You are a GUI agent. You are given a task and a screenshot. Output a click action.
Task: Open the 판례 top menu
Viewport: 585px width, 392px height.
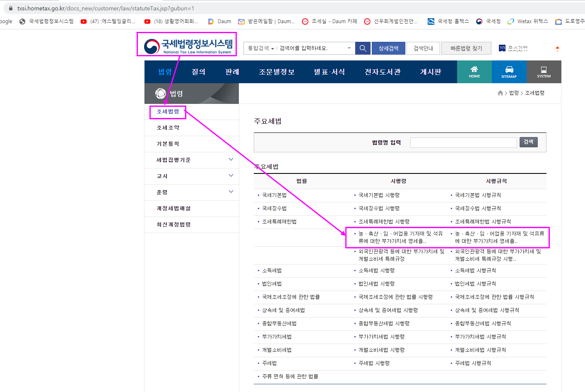coord(232,72)
